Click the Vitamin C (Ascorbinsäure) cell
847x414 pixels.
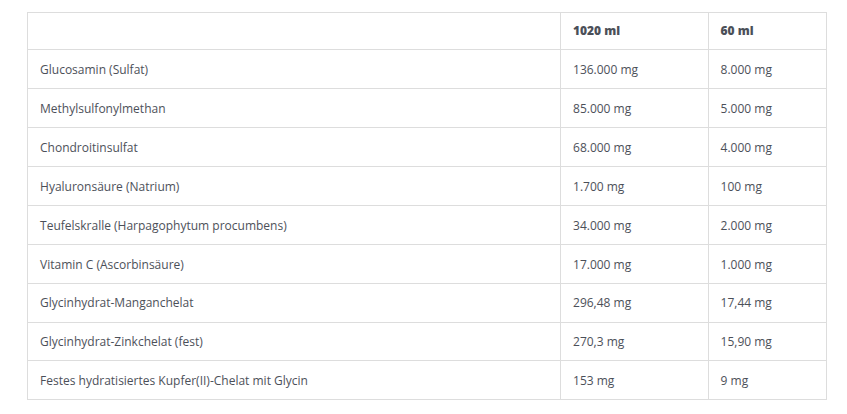(x=112, y=265)
